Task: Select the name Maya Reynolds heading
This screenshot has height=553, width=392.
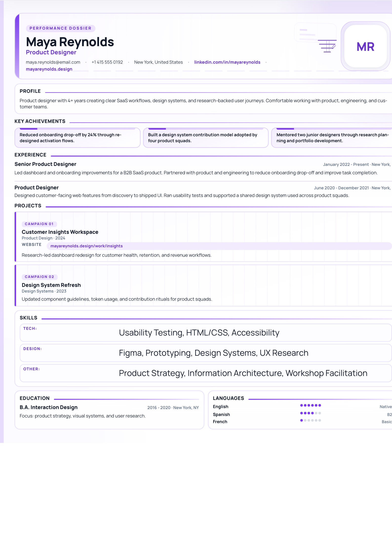Action: pos(70,42)
